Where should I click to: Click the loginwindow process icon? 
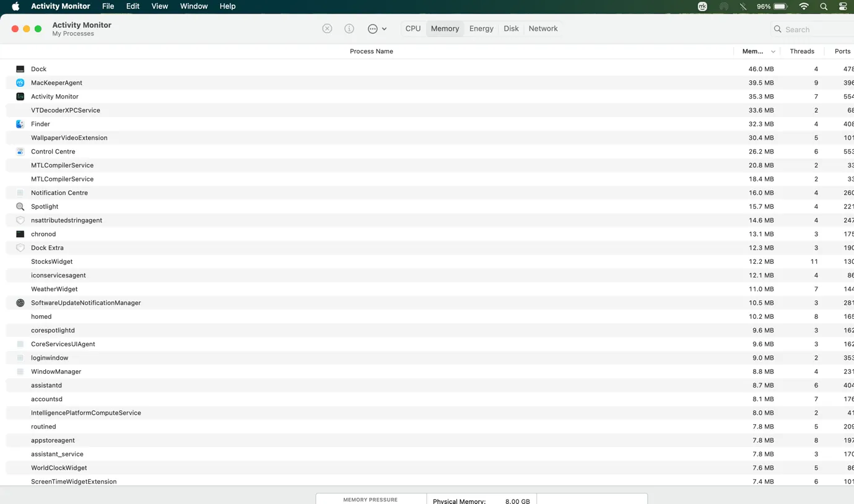click(x=20, y=358)
